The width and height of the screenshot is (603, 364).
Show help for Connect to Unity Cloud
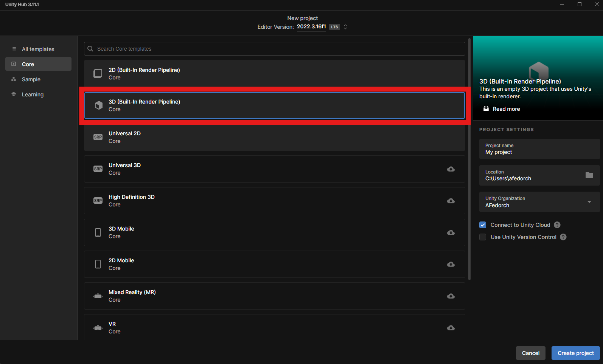557,225
